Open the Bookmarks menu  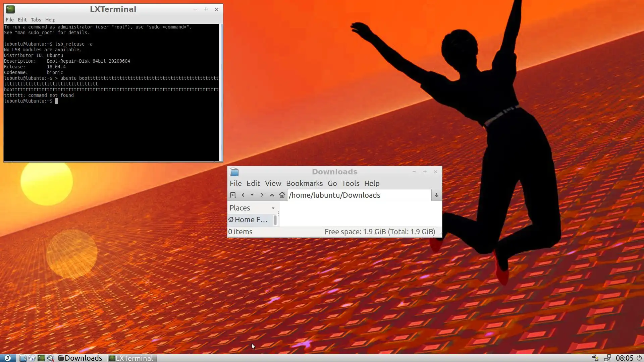click(304, 183)
